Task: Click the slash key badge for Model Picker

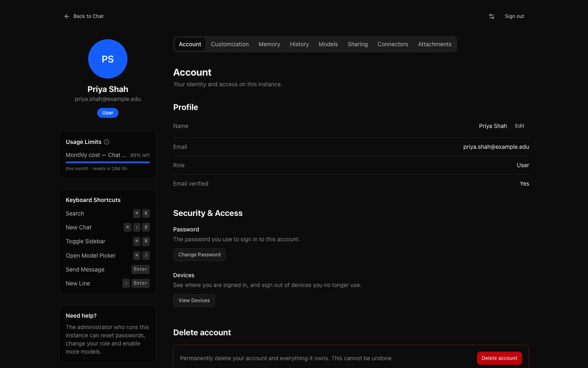Action: [146, 256]
